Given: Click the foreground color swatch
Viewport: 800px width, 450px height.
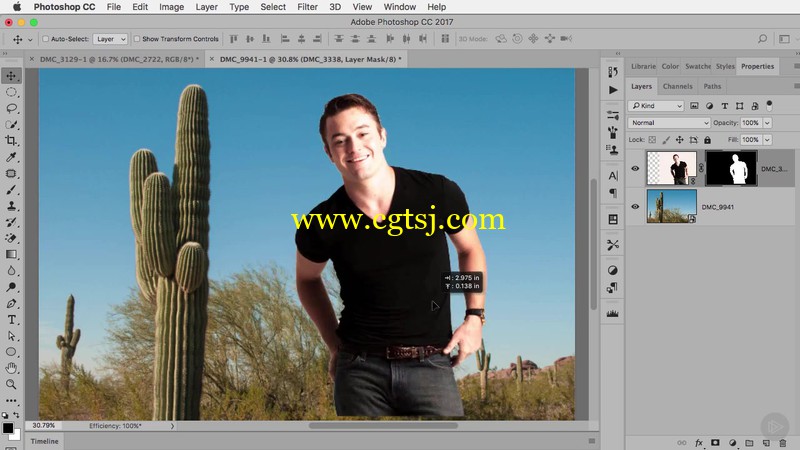Looking at the screenshot, I should tap(8, 428).
